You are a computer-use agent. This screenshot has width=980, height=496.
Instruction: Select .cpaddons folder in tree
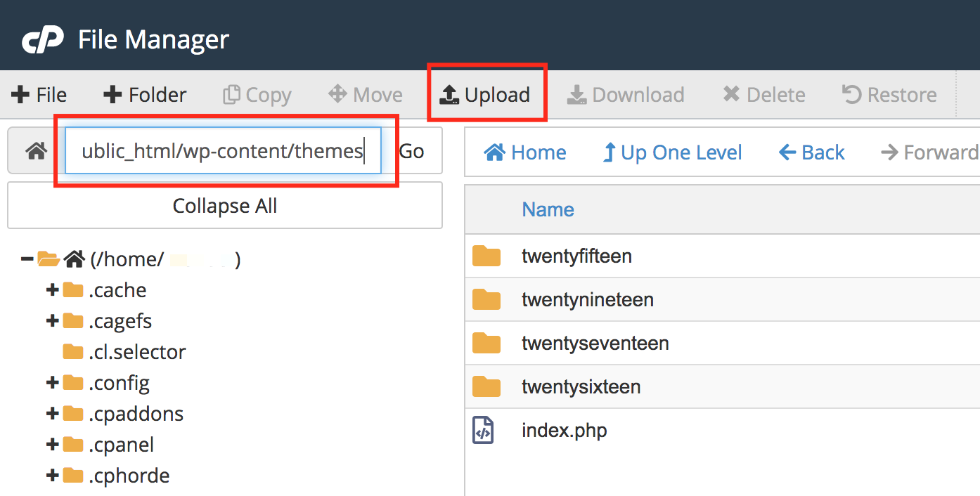[x=136, y=414]
